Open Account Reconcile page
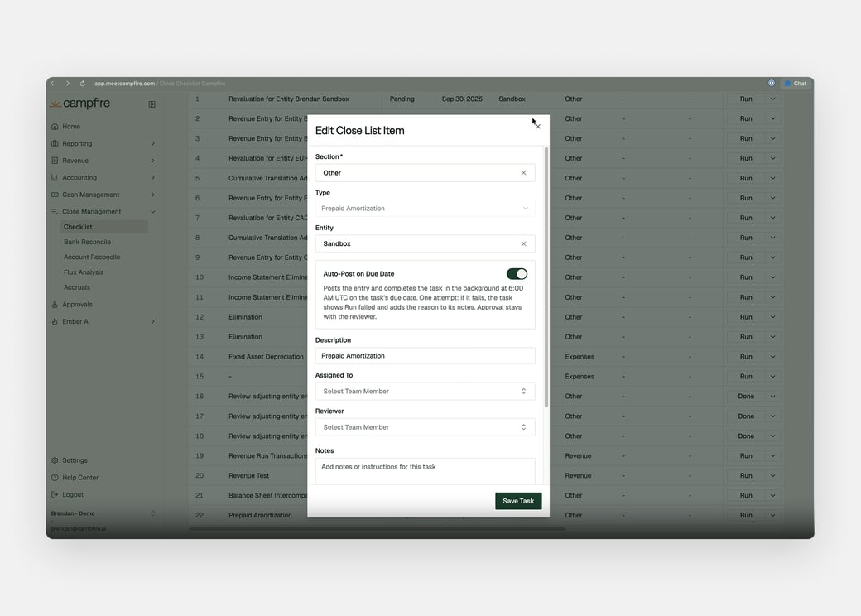The height and width of the screenshot is (616, 861). [92, 257]
